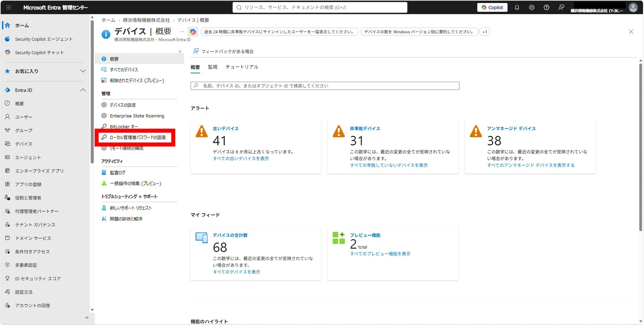
Task: Click すべての古いデバイスを表示 link
Action: click(x=241, y=159)
